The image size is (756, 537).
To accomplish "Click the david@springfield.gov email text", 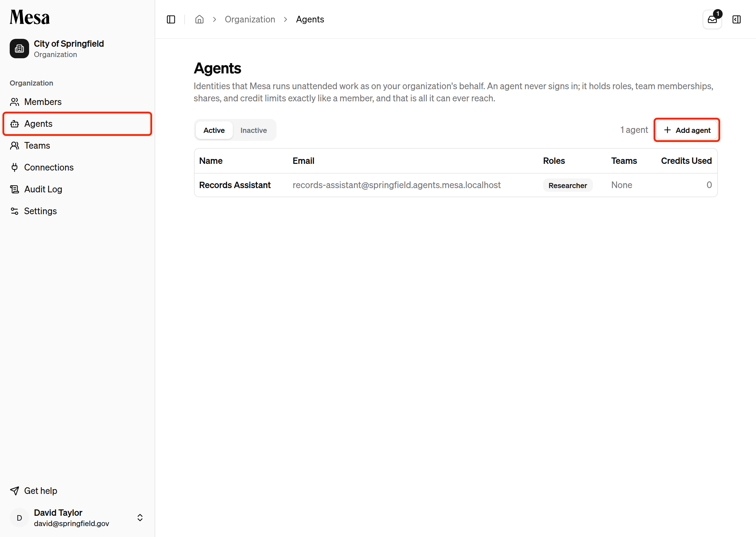I will (x=71, y=523).
